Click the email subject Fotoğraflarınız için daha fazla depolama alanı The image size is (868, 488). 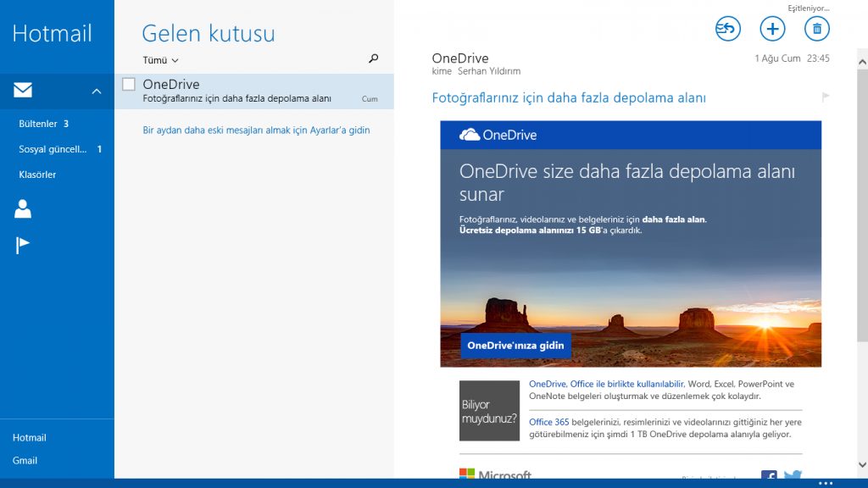pyautogui.click(x=569, y=98)
